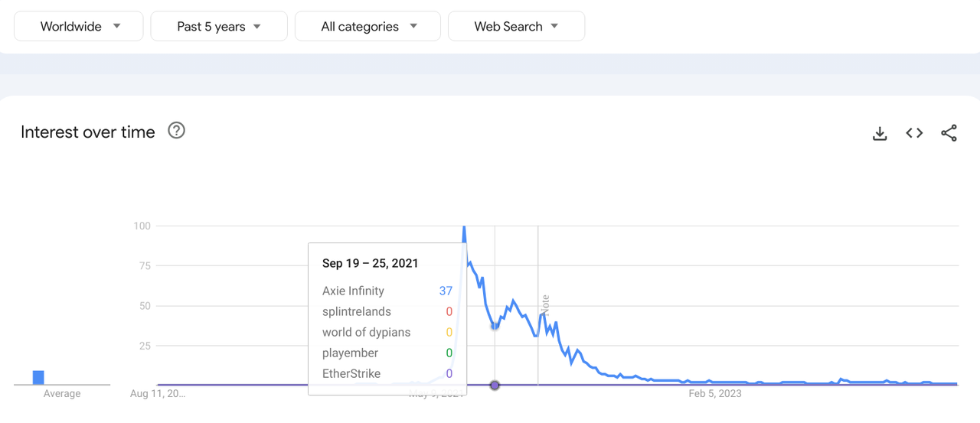
Task: Click the Feb 5, 2023 axis label
Action: pyautogui.click(x=715, y=394)
